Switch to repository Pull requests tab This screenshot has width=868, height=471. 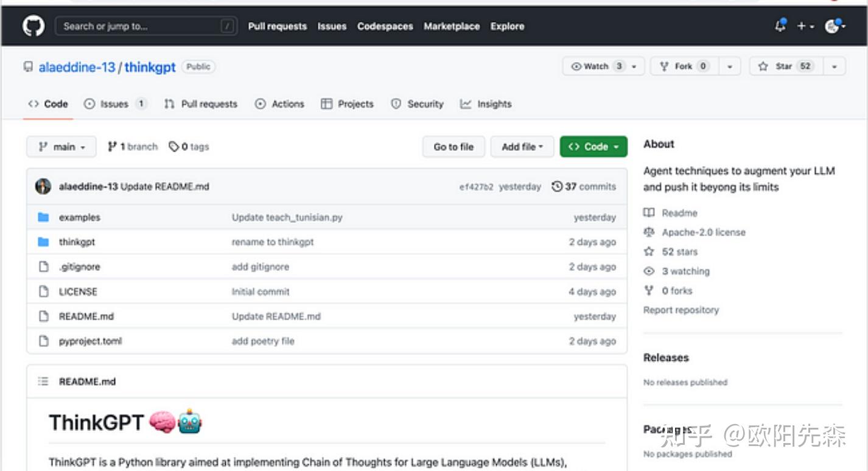pos(201,104)
